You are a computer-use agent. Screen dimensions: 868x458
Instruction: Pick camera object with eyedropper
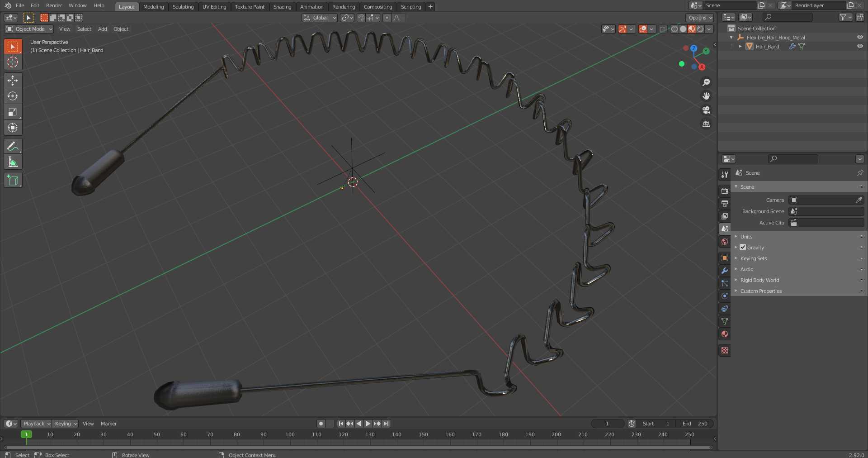859,200
